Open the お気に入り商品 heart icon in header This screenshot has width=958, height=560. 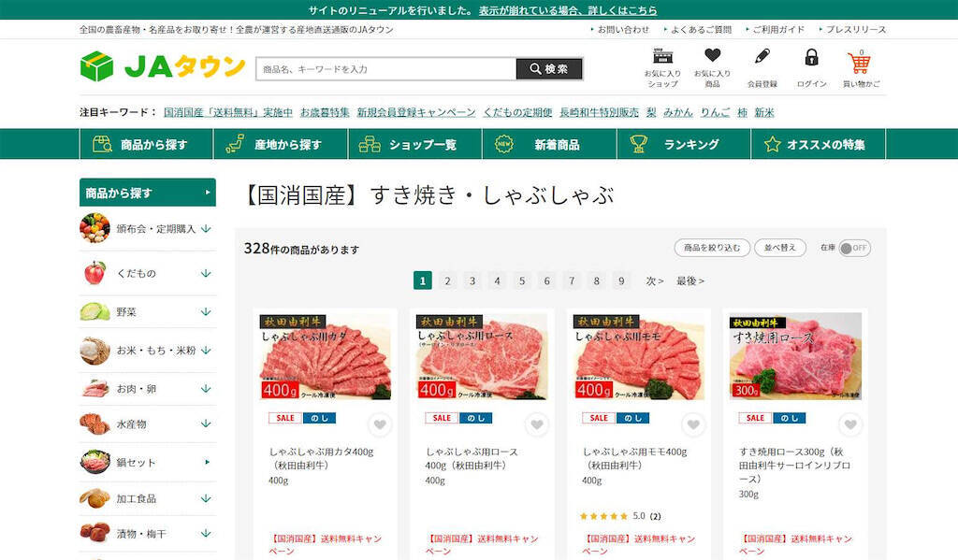(712, 55)
